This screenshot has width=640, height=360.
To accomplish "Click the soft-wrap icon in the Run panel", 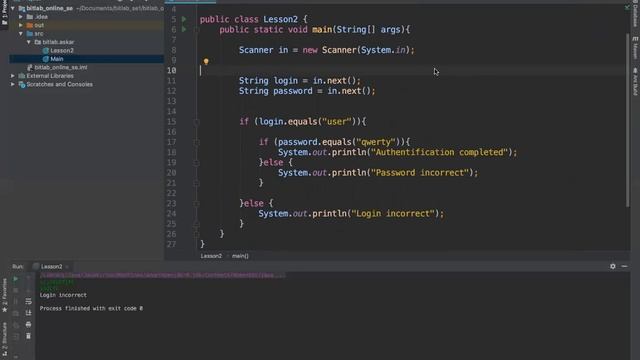I will click(28, 301).
